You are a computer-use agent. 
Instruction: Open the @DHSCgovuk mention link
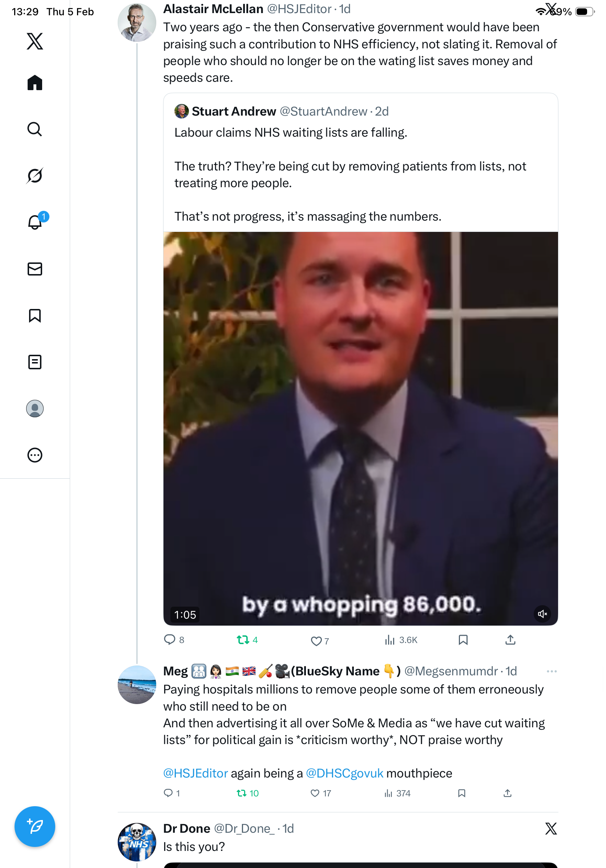[x=344, y=773]
